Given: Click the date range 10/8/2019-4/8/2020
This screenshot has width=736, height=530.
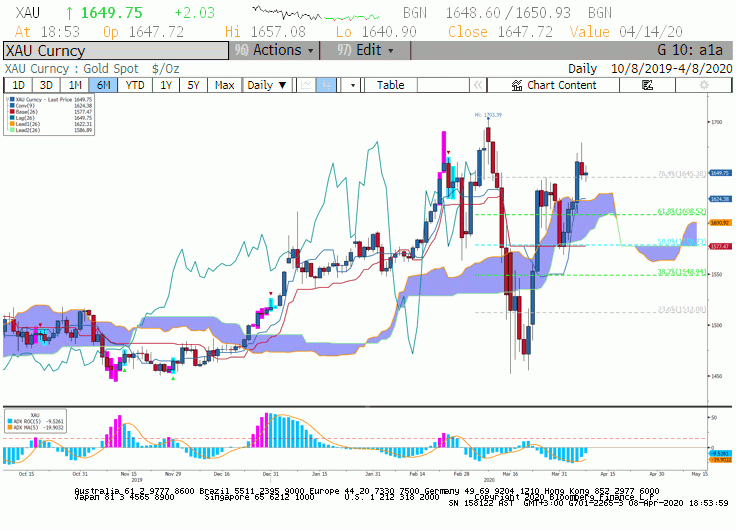Looking at the screenshot, I should point(671,69).
